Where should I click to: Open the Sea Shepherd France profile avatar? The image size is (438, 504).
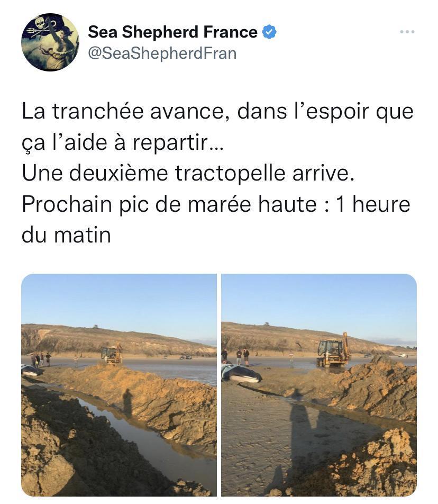pyautogui.click(x=50, y=42)
